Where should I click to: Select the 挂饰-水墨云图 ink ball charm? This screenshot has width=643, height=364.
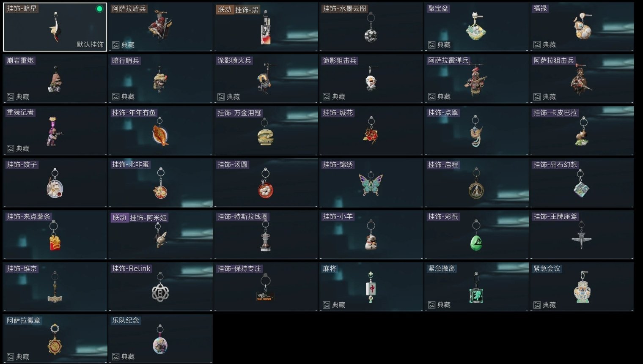click(371, 27)
